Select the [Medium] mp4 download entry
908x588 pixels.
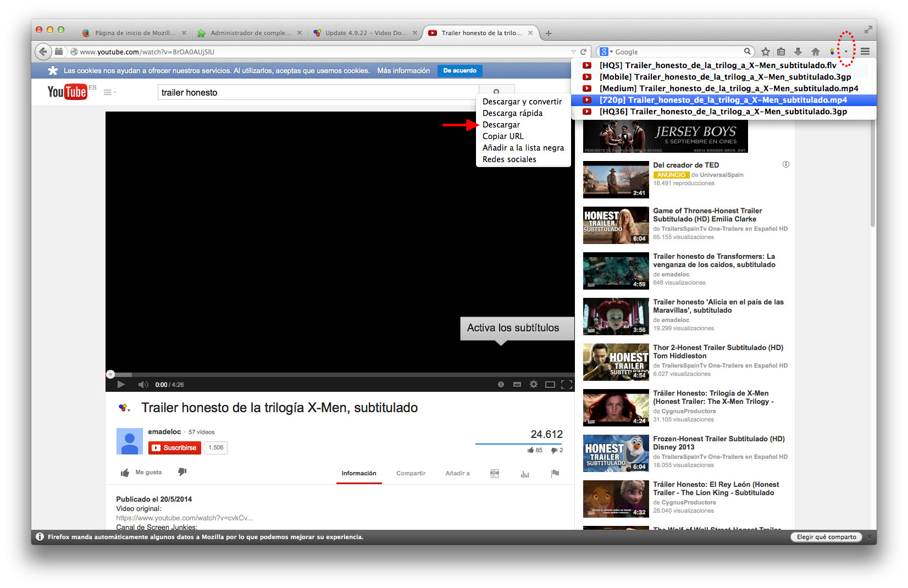coord(723,88)
